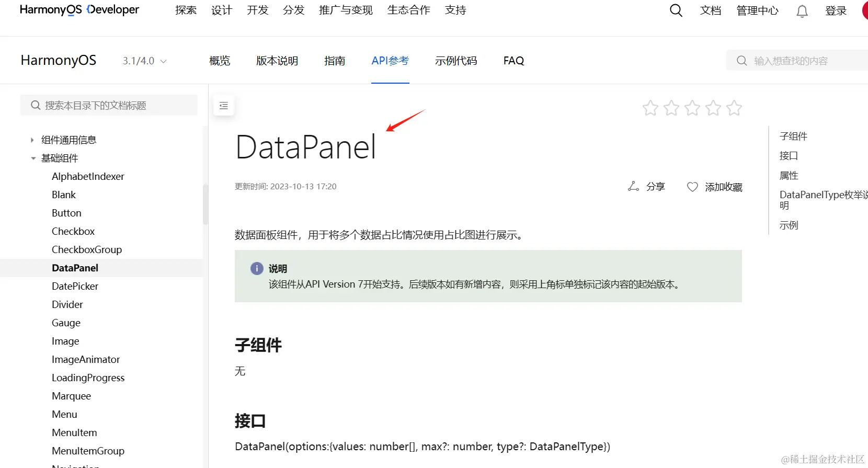Image resolution: width=868 pixels, height=468 pixels.
Task: Open DatePicker in the sidebar
Action: (75, 287)
